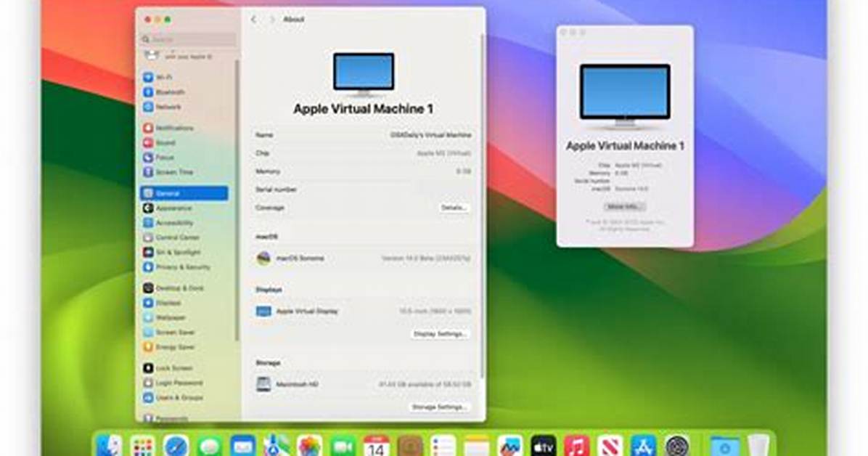Select Sound in the settings sidebar
The height and width of the screenshot is (456, 868).
click(160, 143)
